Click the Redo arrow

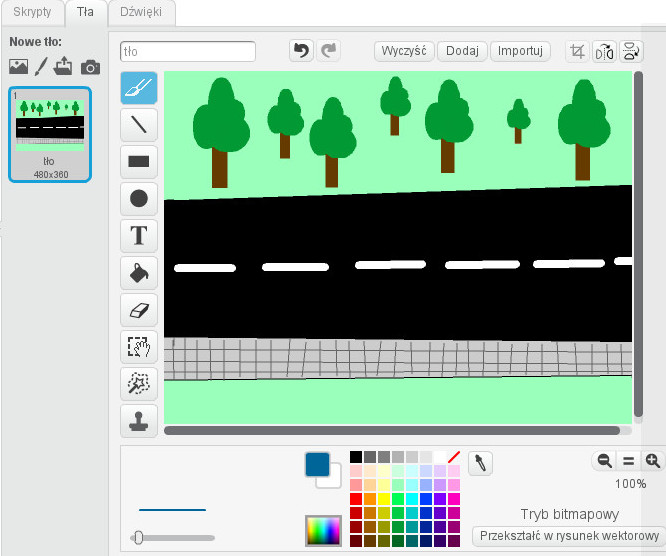[x=328, y=51]
